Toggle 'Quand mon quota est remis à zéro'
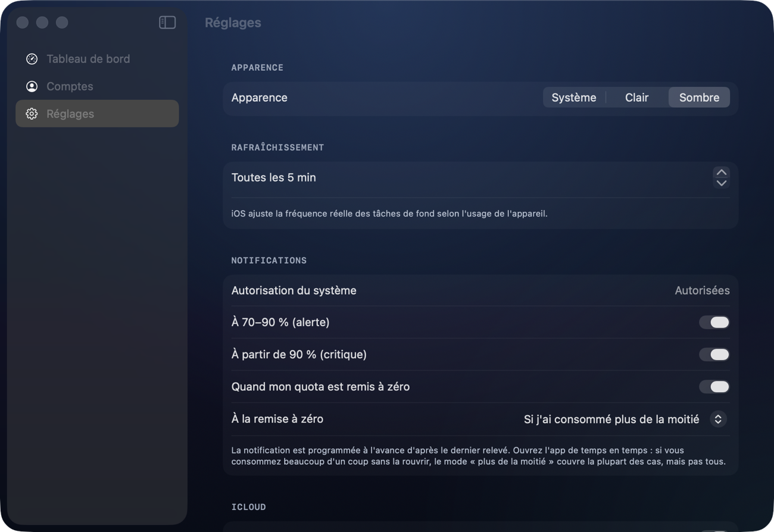Screen dimensions: 774x532 pyautogui.click(x=714, y=387)
